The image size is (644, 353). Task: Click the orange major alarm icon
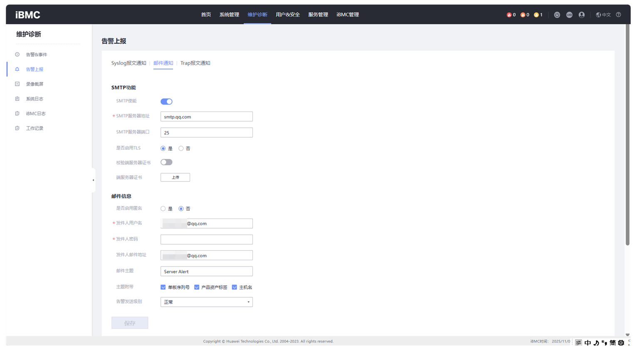(523, 15)
